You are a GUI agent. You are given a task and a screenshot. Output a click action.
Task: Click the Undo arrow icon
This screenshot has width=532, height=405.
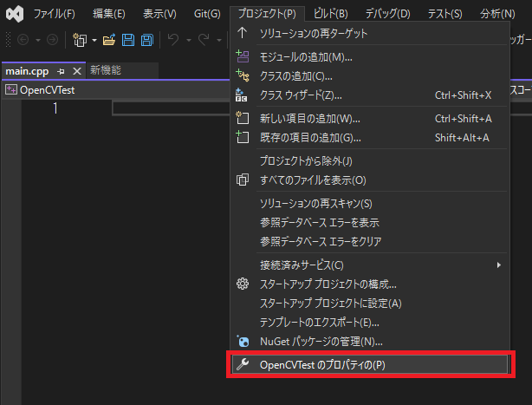[x=172, y=40]
